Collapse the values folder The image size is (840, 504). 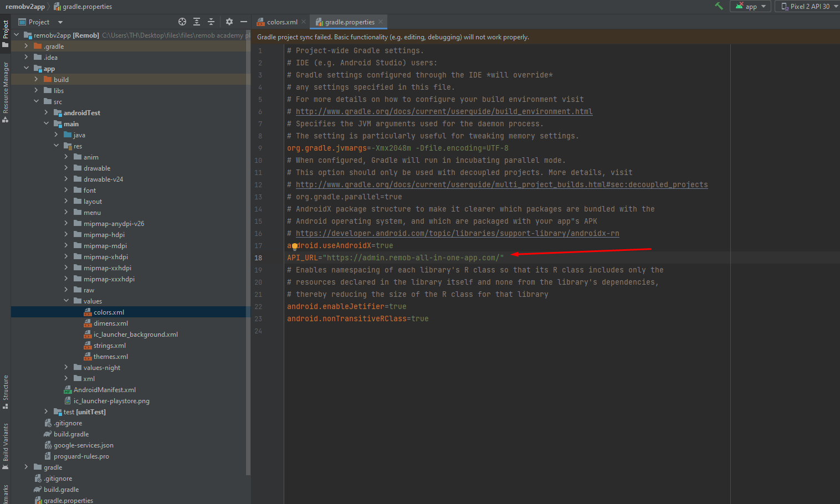(x=66, y=301)
